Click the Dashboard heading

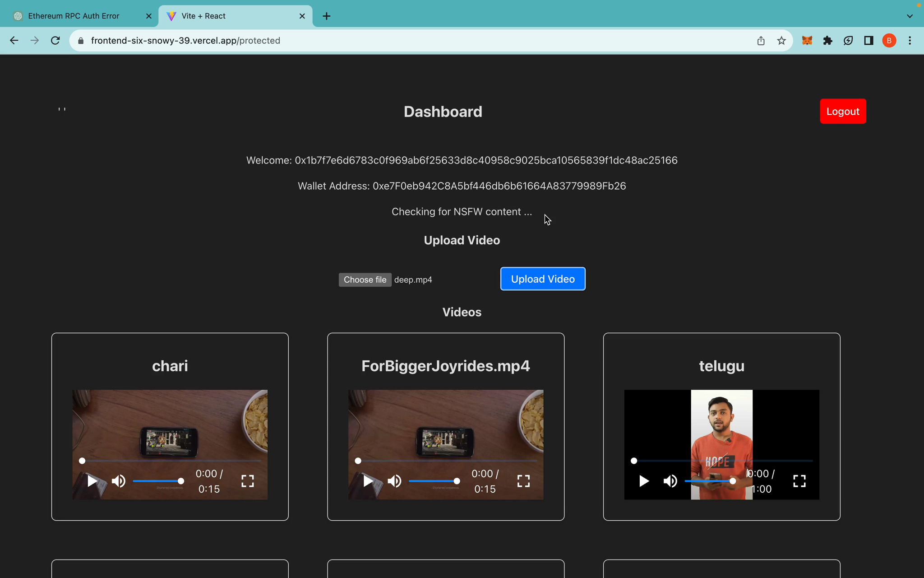pos(443,112)
